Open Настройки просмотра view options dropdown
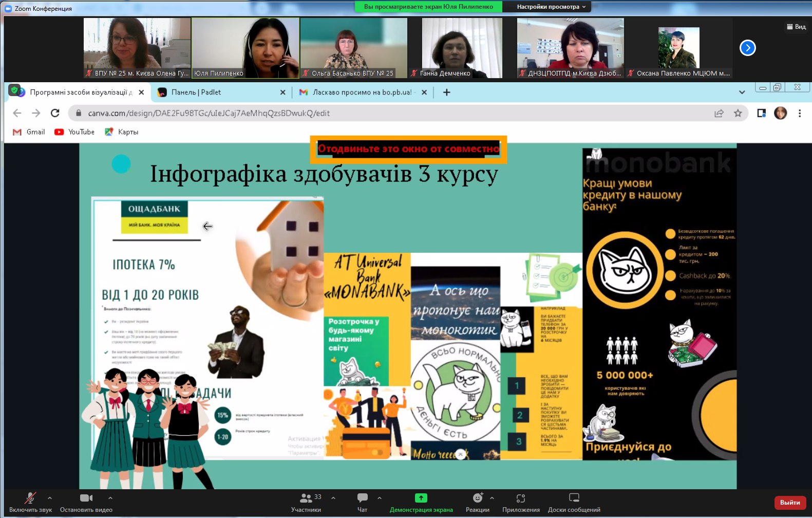Screen dimensions: 812x518 tap(551, 7)
